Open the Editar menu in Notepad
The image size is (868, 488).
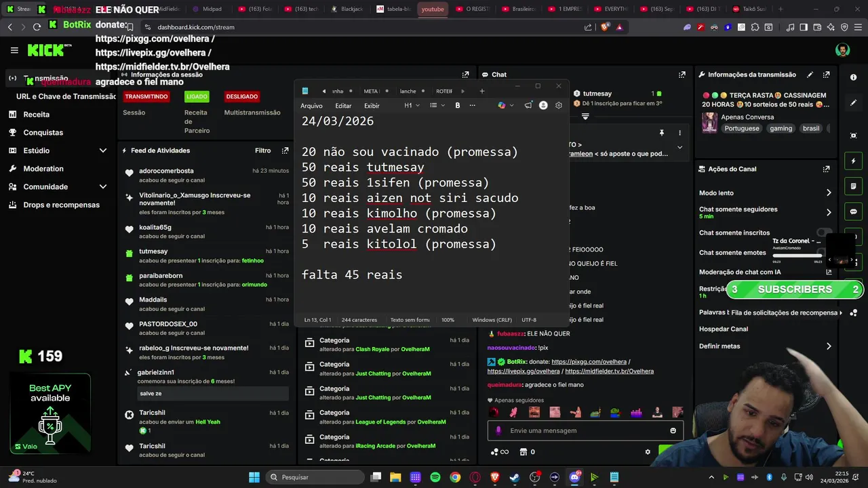point(343,106)
